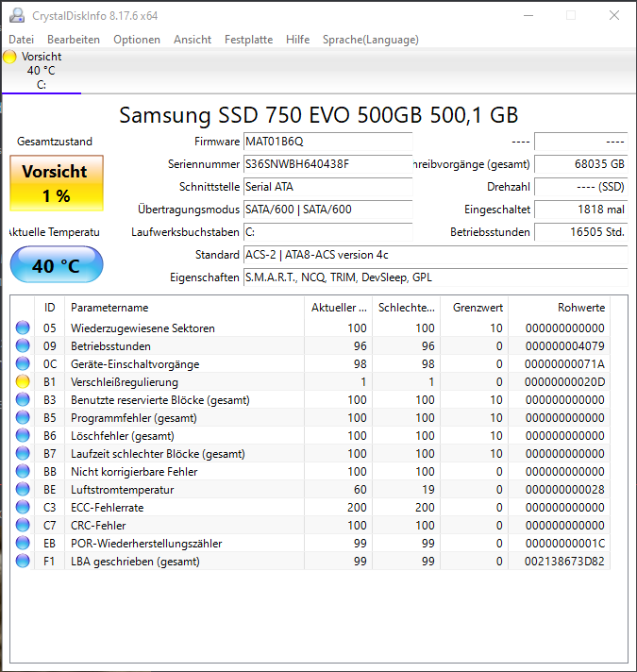Image resolution: width=637 pixels, height=672 pixels.
Task: Click the Laufwerksbuchstaben field C:
Action: pyautogui.click(x=328, y=232)
